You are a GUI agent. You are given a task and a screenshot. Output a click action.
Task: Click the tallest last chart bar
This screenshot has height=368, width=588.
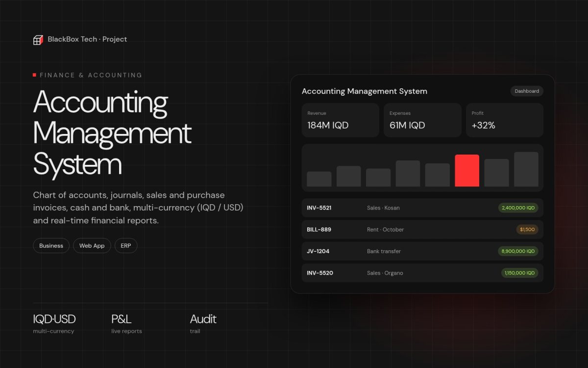tap(526, 169)
